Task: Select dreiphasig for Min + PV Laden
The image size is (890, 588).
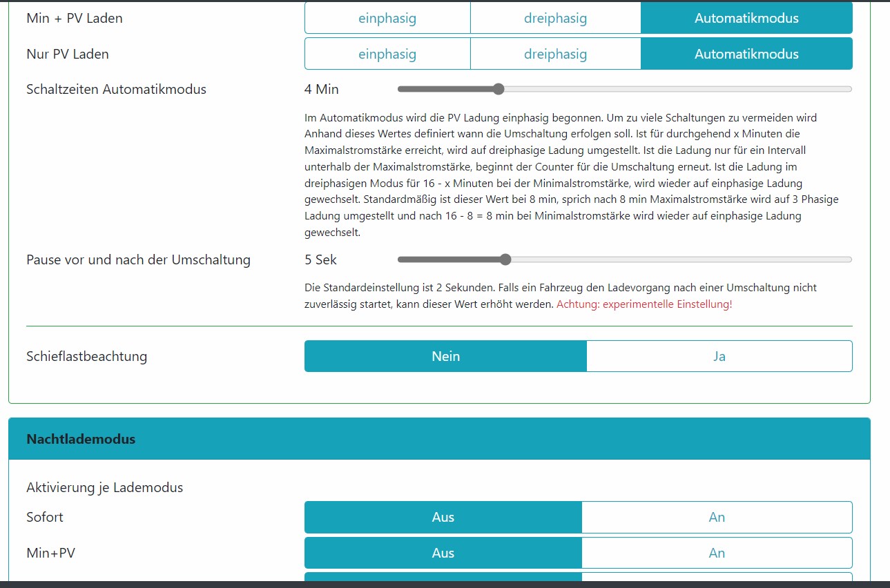Action: 556,18
